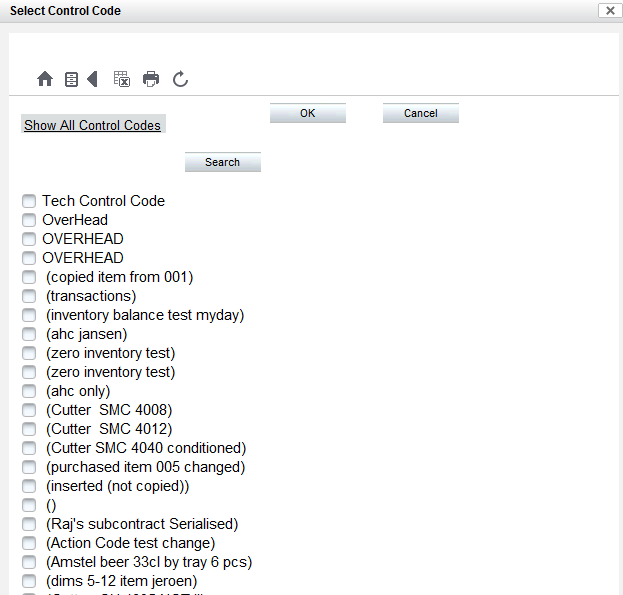Check the (Action Code test change) checkbox
Image resolution: width=623 pixels, height=595 pixels.
[29, 543]
